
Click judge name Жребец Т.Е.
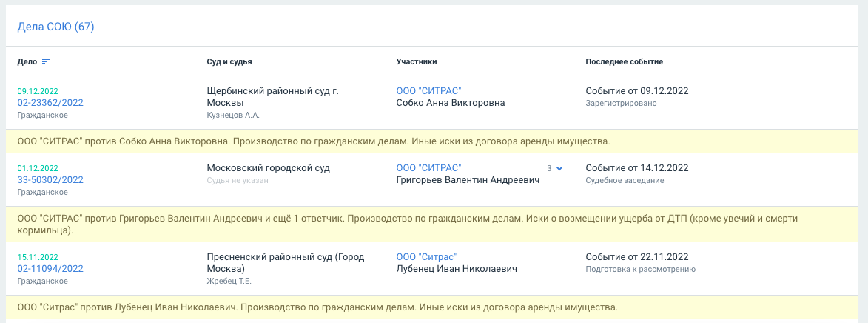[229, 282]
